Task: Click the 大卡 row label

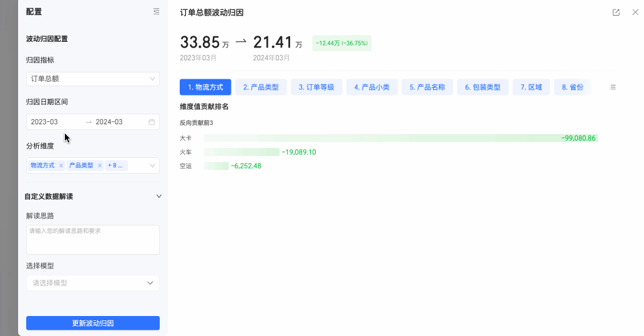Action: tap(185, 138)
